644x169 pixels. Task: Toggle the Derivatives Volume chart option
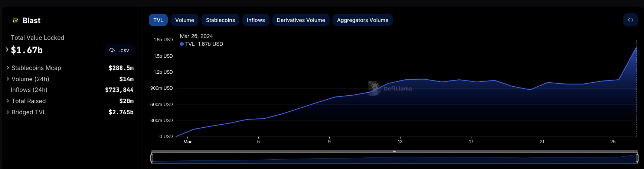301,20
